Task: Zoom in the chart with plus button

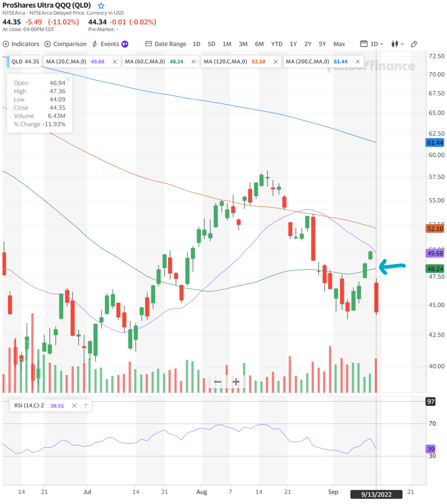Action: 236,382
